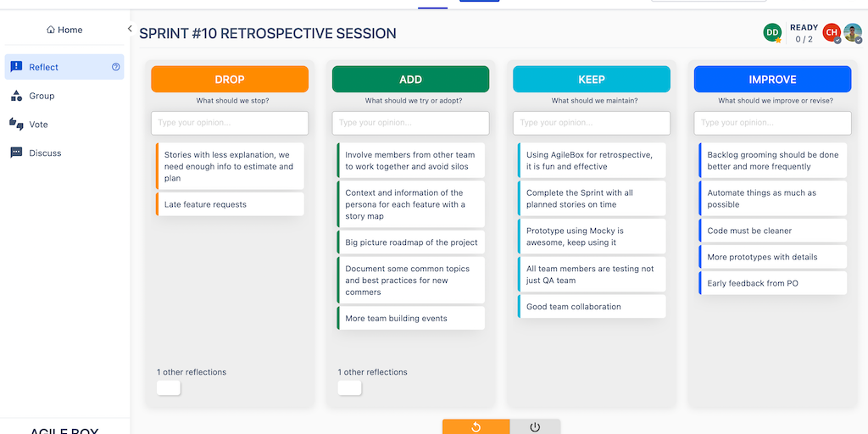The height and width of the screenshot is (434, 868).
Task: Reveal hidden reflection card under DROP
Action: coord(169,387)
